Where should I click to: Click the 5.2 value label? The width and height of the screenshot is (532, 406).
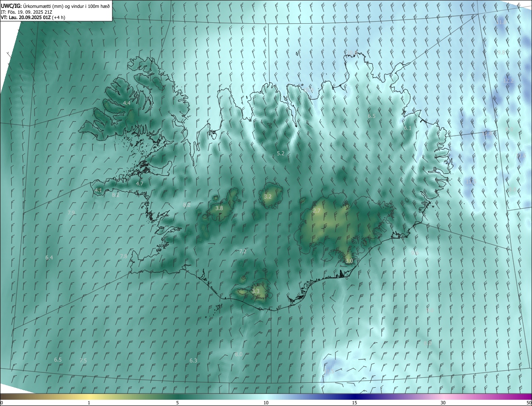[281, 153]
